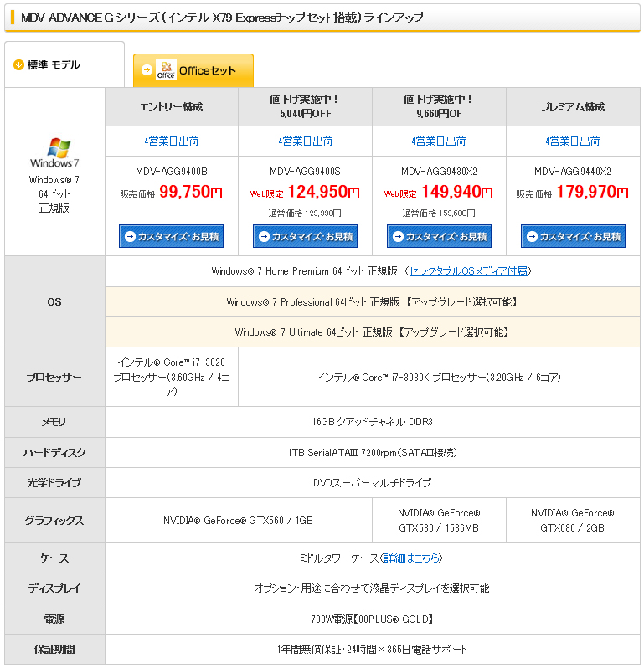Open 4営業日出荷 link above MDV-AGG9400S

(305, 141)
